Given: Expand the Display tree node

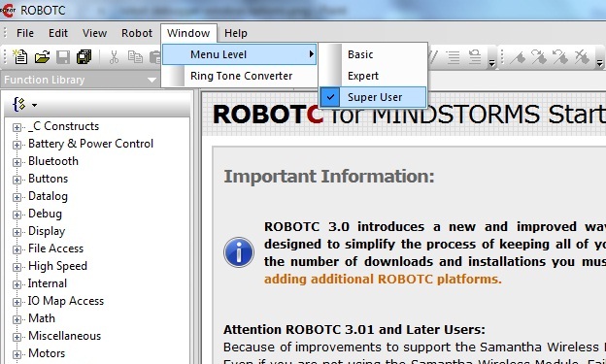Looking at the screenshot, I should tap(17, 232).
